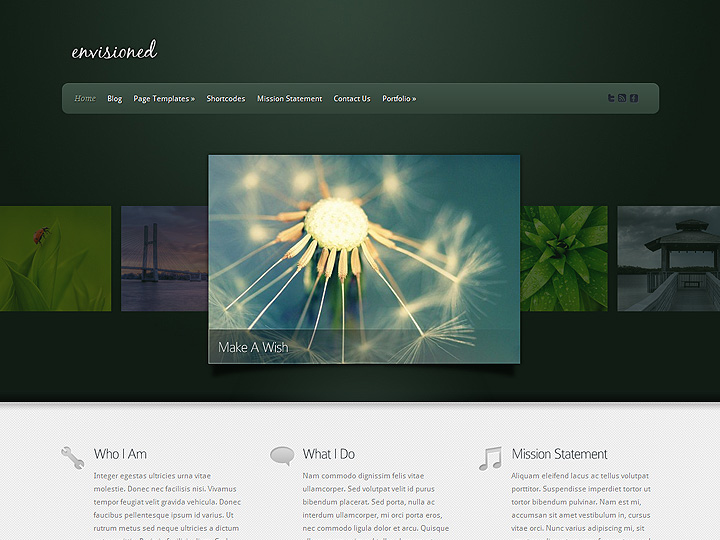Navigate to Mission Statement in navbar
Screen dimensions: 720x540
click(x=289, y=99)
